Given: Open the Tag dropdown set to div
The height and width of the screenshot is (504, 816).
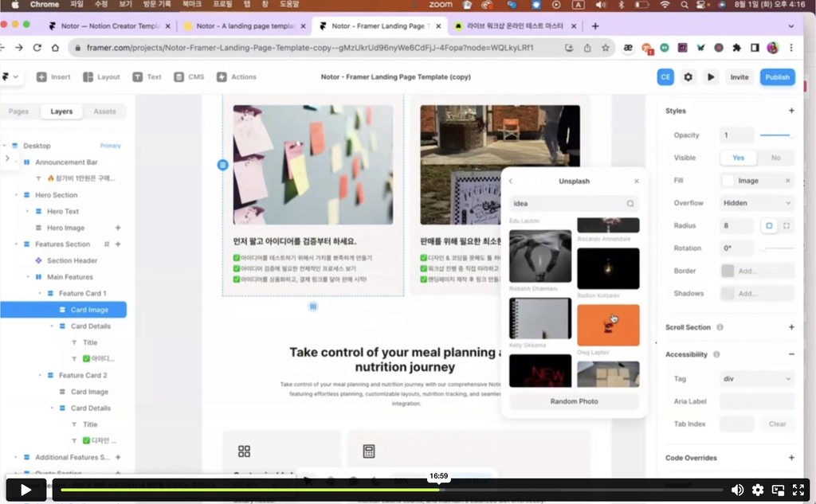Looking at the screenshot, I should point(755,378).
